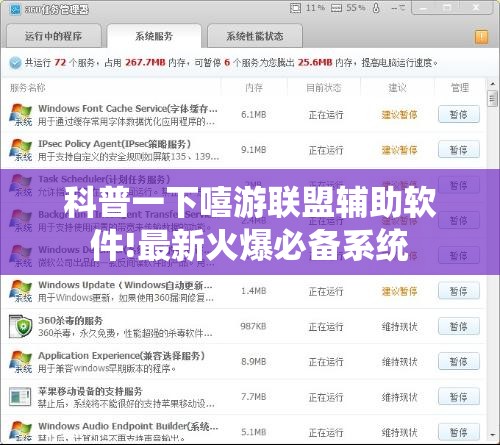The image size is (500, 445).
Task: Click the 5.1MB memory value
Action: [x=254, y=432]
